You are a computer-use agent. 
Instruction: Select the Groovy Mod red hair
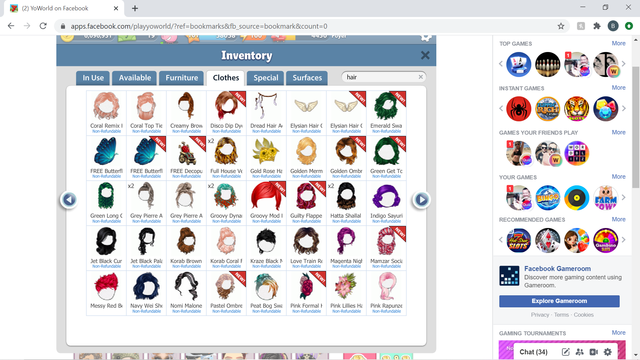[266, 202]
